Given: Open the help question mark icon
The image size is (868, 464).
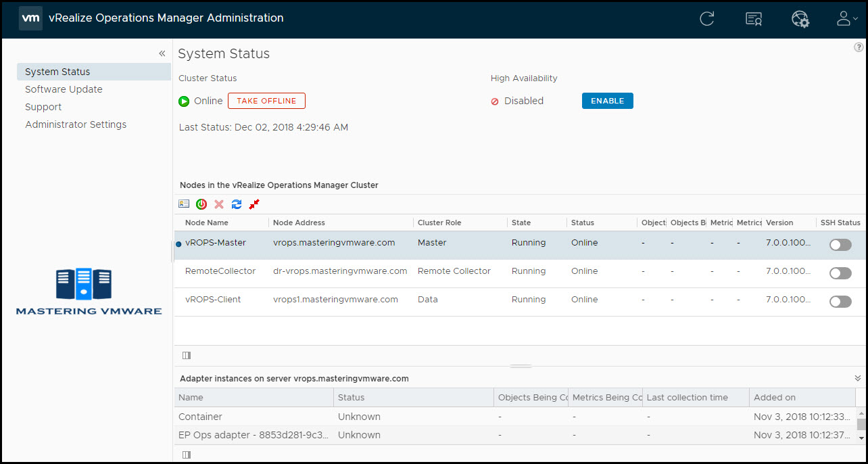Looking at the screenshot, I should coord(859,47).
